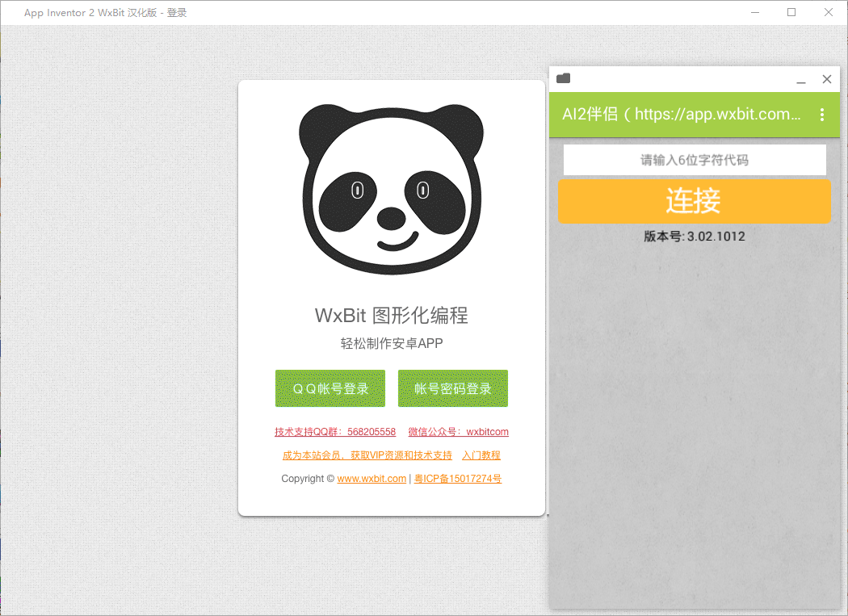This screenshot has height=616, width=848.
Task: Close the App Inventor 2 WxBit window
Action: pyautogui.click(x=828, y=12)
